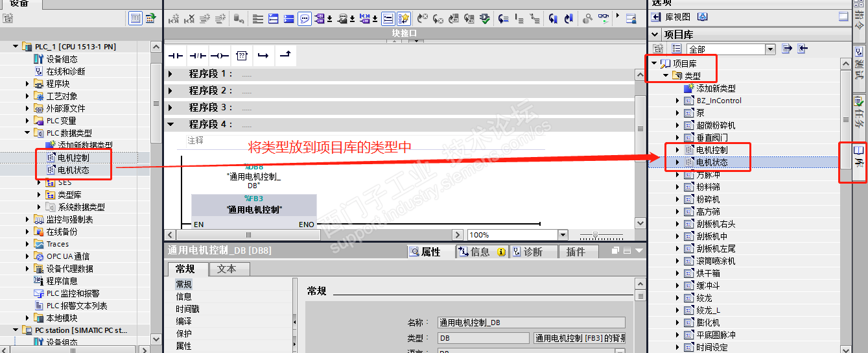Image resolution: width=868 pixels, height=353 pixels.
Task: Expand 程序块 folder in project tree
Action: (x=28, y=84)
